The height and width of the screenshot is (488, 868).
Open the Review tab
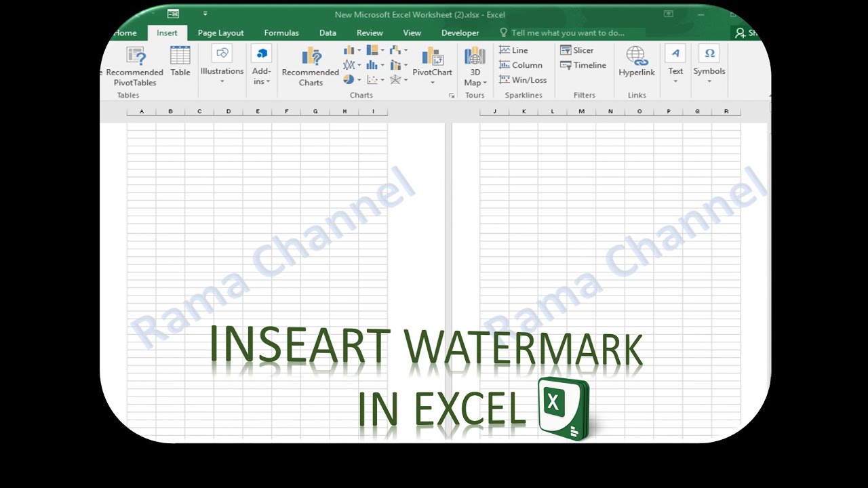(x=370, y=33)
